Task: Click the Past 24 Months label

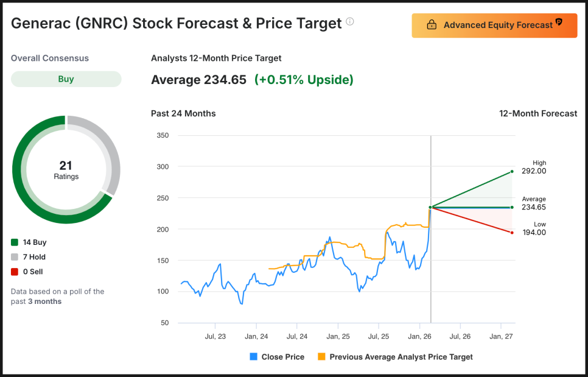Action: [183, 113]
